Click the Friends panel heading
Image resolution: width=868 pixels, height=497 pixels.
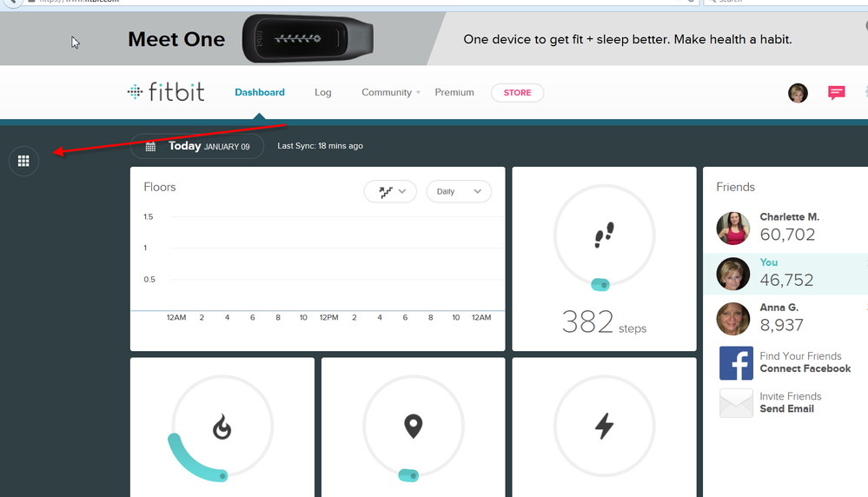(735, 187)
